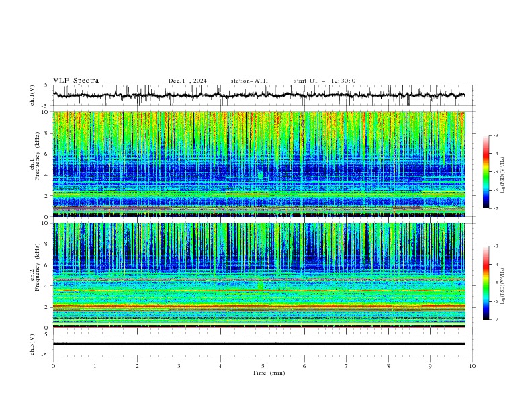Click the ch.2 Frequency (kHz) axis label

(35, 267)
